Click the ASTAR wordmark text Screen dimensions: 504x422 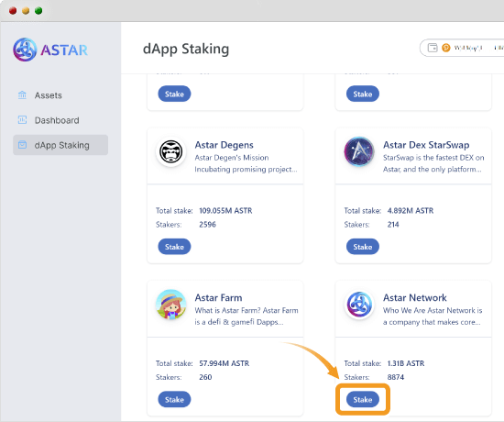(x=64, y=50)
